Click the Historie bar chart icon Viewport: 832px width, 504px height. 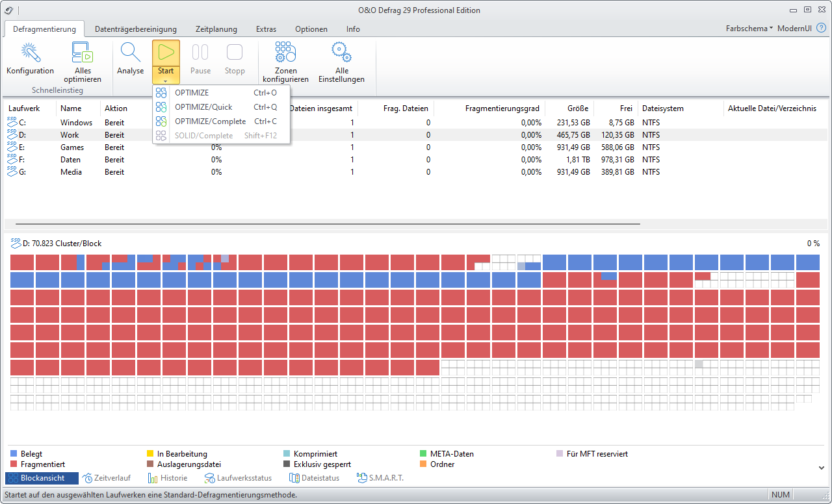pyautogui.click(x=153, y=478)
